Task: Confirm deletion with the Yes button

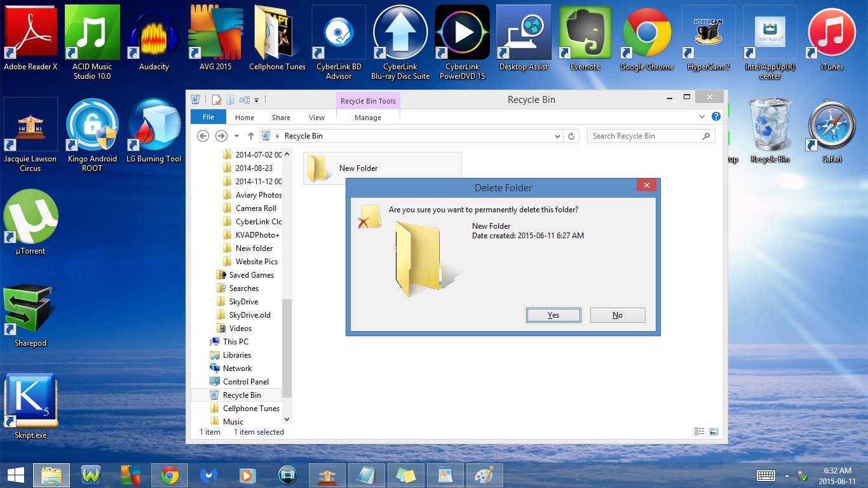Action: click(x=553, y=315)
